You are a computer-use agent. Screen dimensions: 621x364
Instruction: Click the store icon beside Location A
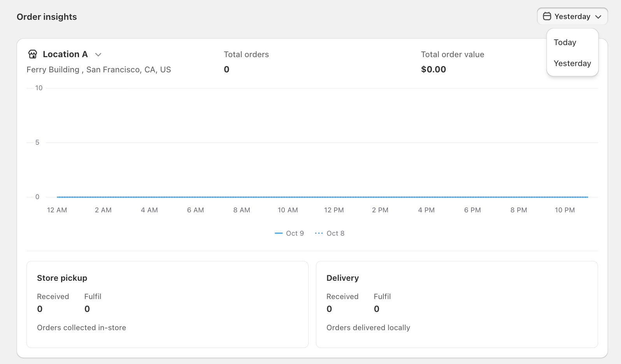(x=33, y=54)
